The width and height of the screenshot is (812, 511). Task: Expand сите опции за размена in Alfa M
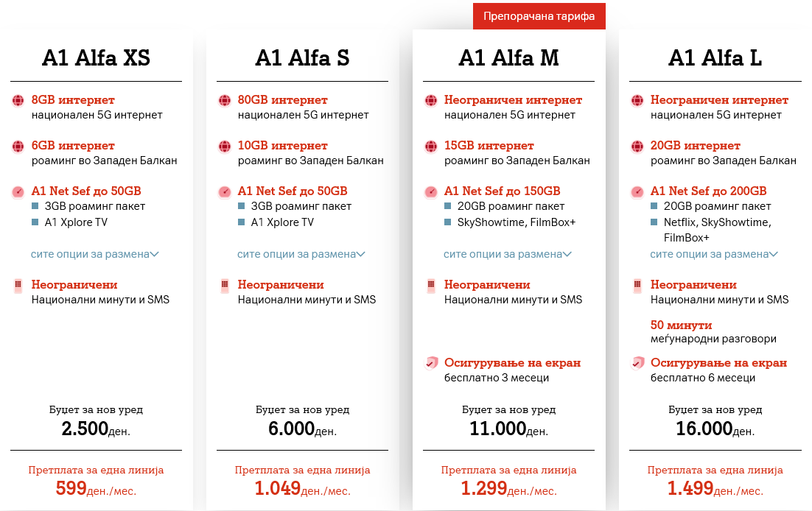click(x=508, y=254)
